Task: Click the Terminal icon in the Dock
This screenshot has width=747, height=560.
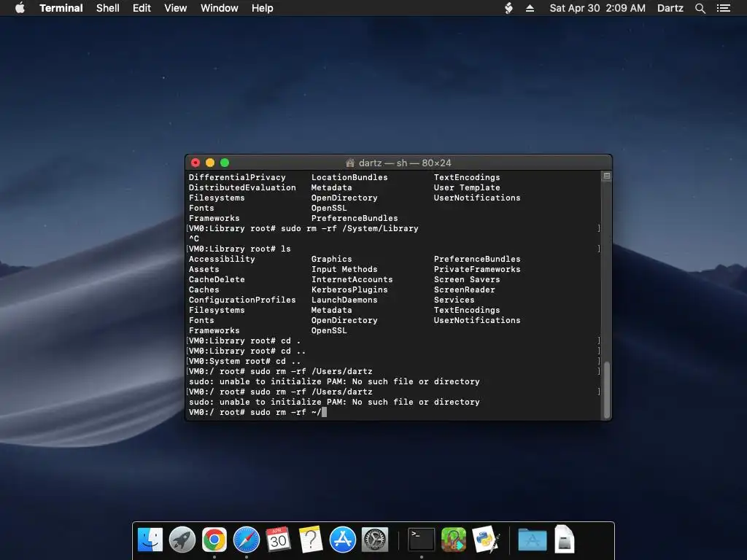Action: pyautogui.click(x=422, y=540)
